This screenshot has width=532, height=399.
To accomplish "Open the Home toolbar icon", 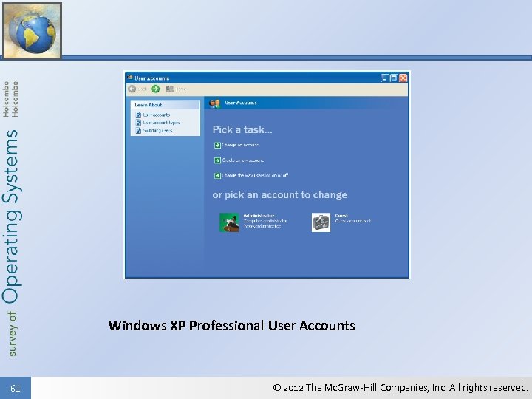I will 169,89.
